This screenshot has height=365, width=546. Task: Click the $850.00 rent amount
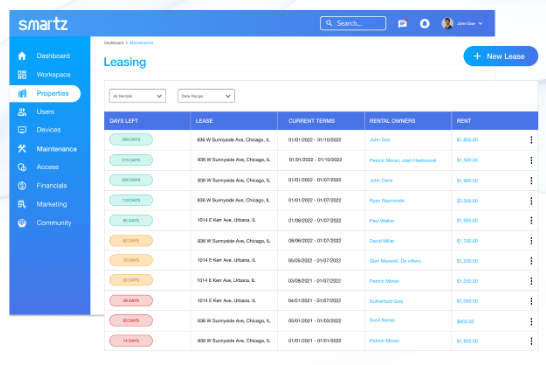tap(465, 321)
